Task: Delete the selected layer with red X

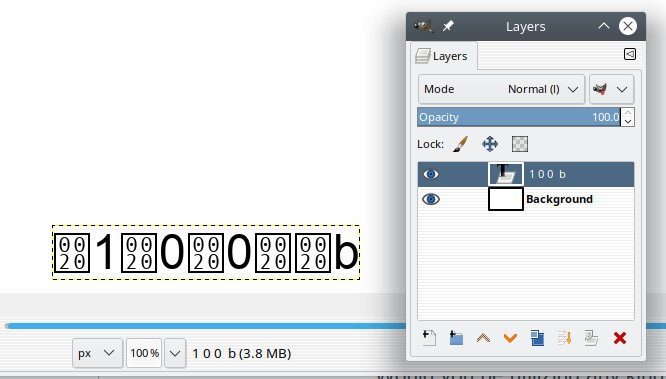Action: pyautogui.click(x=620, y=338)
